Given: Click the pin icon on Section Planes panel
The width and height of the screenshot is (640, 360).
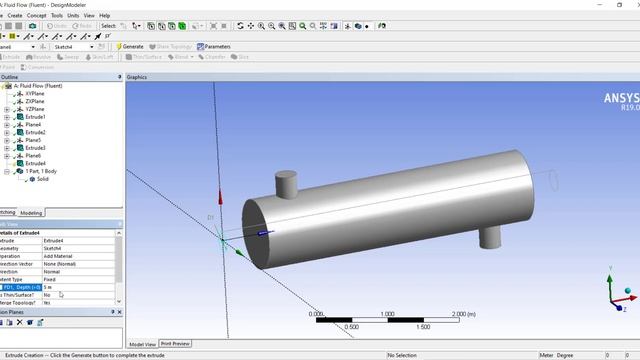Looking at the screenshot, I should pyautogui.click(x=113, y=312).
